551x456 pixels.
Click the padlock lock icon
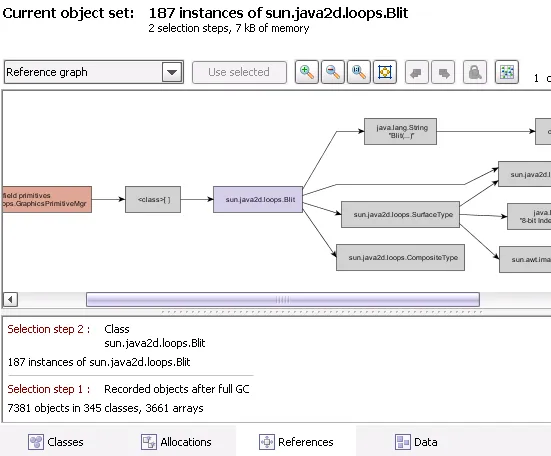[475, 72]
